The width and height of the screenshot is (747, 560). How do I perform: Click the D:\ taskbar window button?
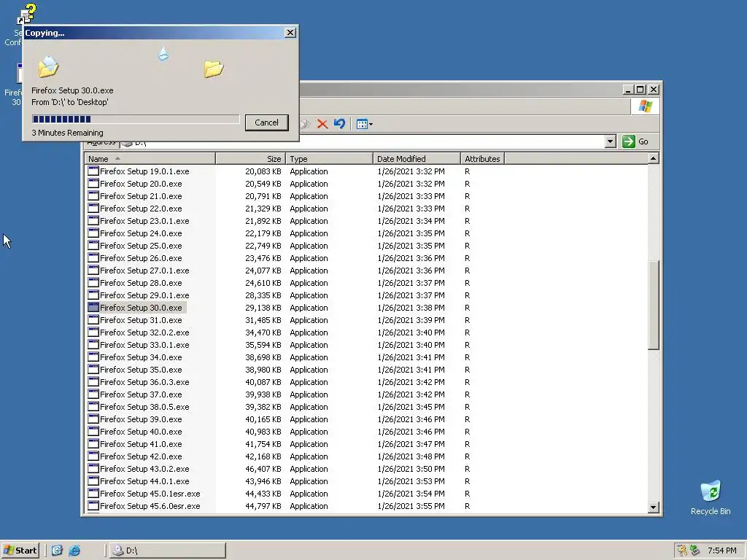(167, 550)
